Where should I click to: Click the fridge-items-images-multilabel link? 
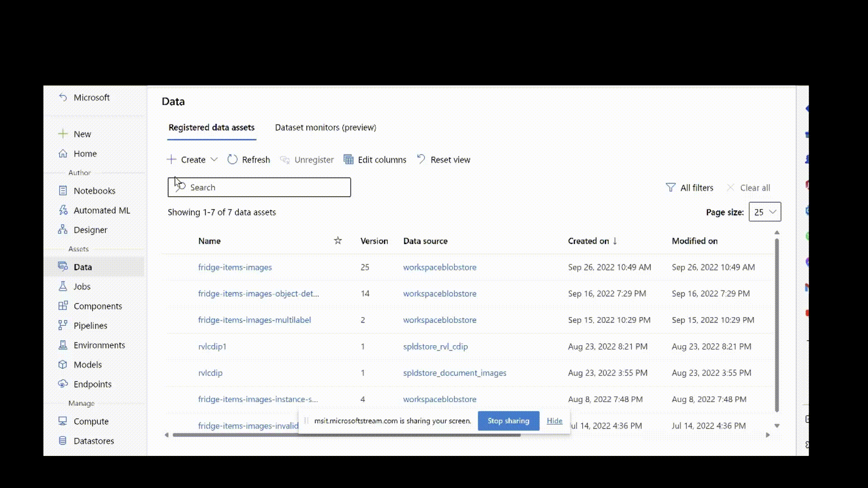click(255, 319)
